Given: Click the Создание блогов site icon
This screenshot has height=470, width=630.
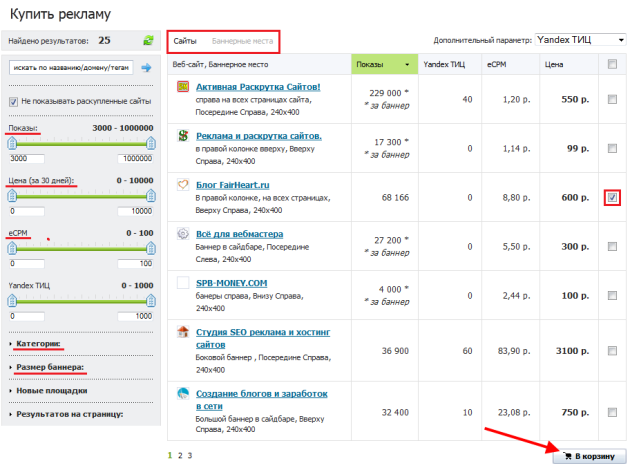Looking at the screenshot, I should pyautogui.click(x=183, y=394).
